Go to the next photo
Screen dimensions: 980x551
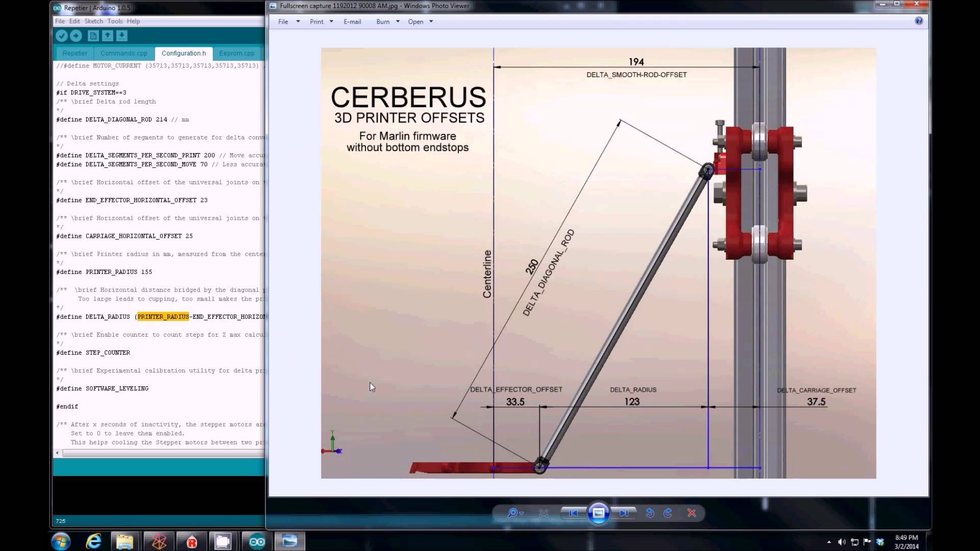(624, 513)
